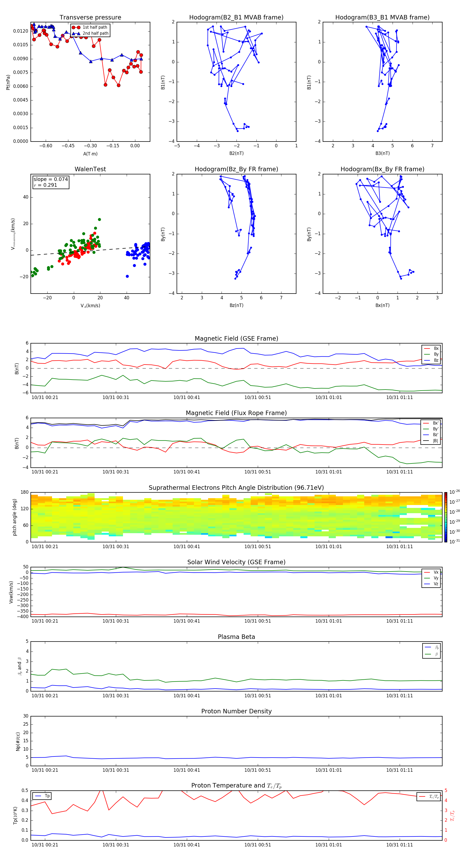
Task: Click Bz legend entry in GSE magnetic field
Action: 431,360
